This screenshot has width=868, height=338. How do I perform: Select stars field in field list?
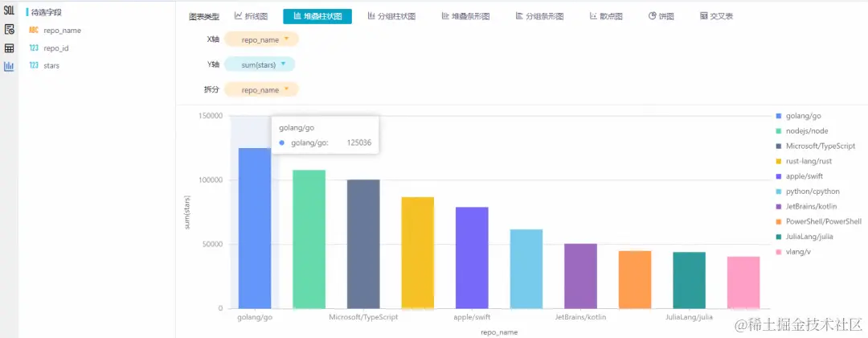(x=51, y=65)
